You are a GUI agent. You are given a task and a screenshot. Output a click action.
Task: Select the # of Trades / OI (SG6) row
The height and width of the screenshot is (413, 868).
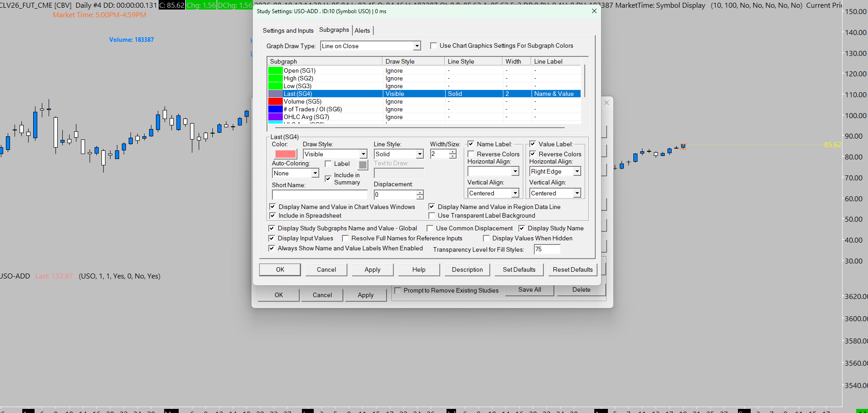(x=424, y=109)
